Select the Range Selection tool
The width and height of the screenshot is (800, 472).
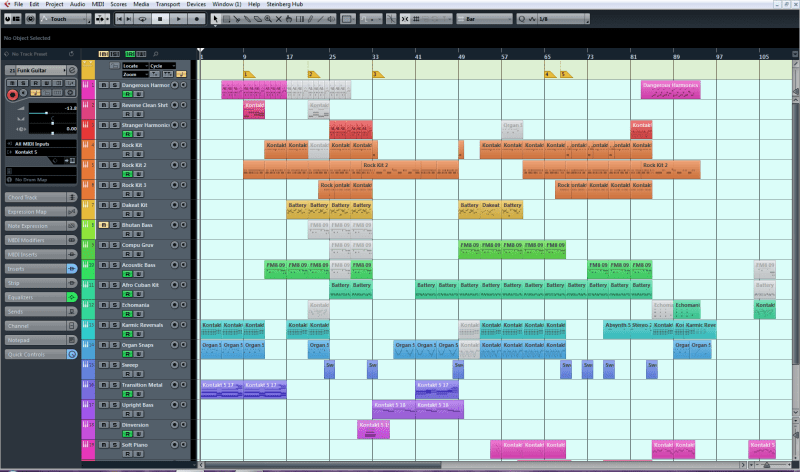226,19
